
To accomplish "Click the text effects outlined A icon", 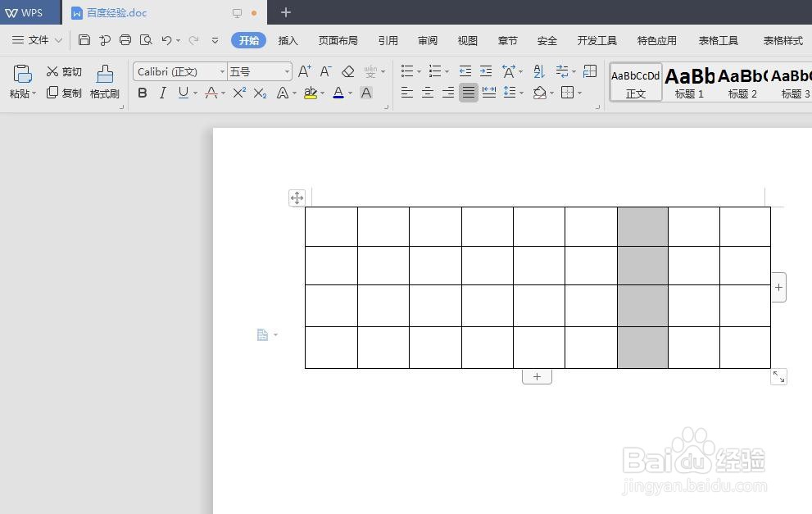I will click(282, 93).
